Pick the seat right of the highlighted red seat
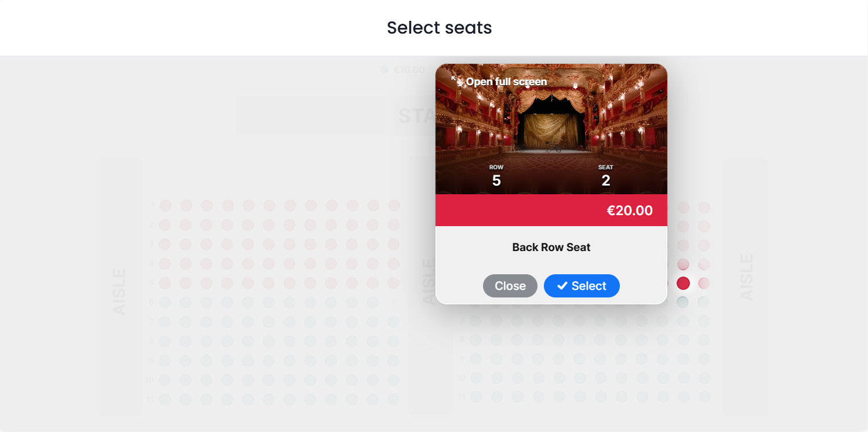Screen dimensions: 868x432 pyautogui.click(x=704, y=283)
